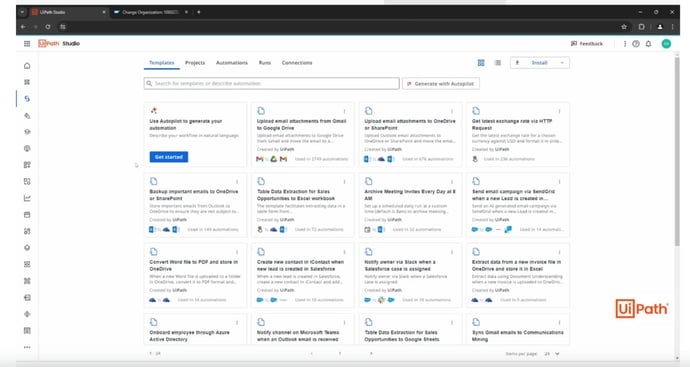Open options menu on Archive Meeting Invites card
Image resolution: width=690 pixels, height=367 pixels.
point(452,182)
